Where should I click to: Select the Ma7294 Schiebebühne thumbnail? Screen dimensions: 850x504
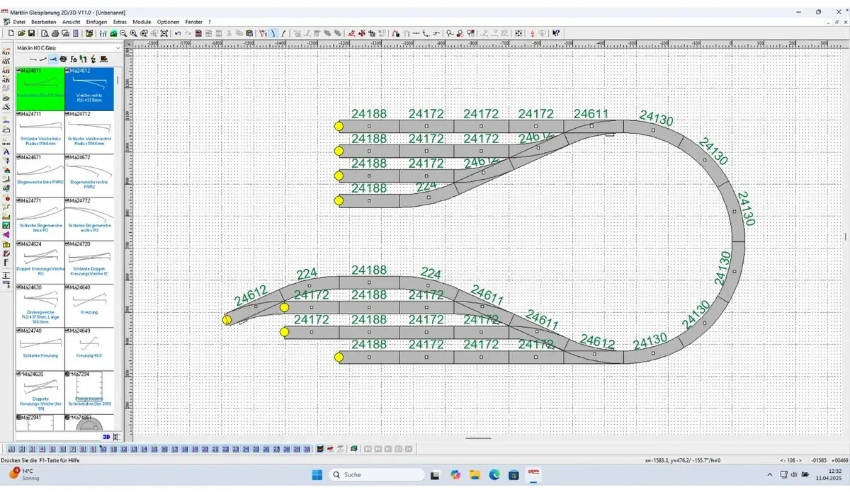[x=89, y=394]
